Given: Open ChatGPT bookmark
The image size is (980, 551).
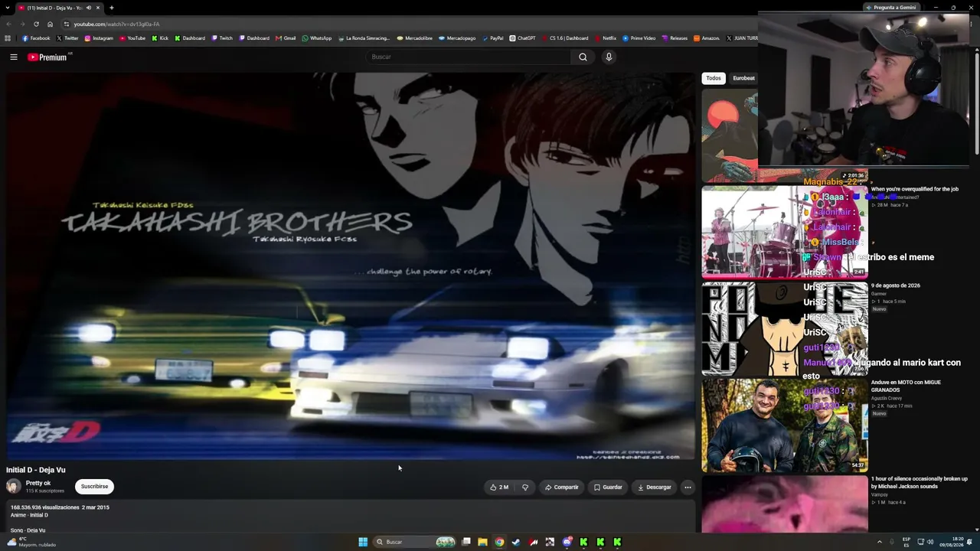Looking at the screenshot, I should point(523,38).
